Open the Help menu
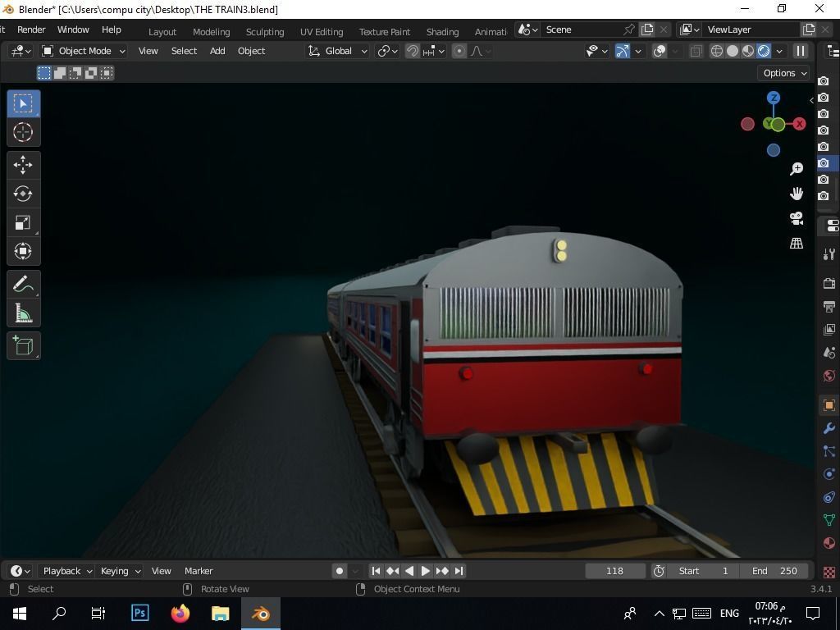The width and height of the screenshot is (840, 630). 112,30
